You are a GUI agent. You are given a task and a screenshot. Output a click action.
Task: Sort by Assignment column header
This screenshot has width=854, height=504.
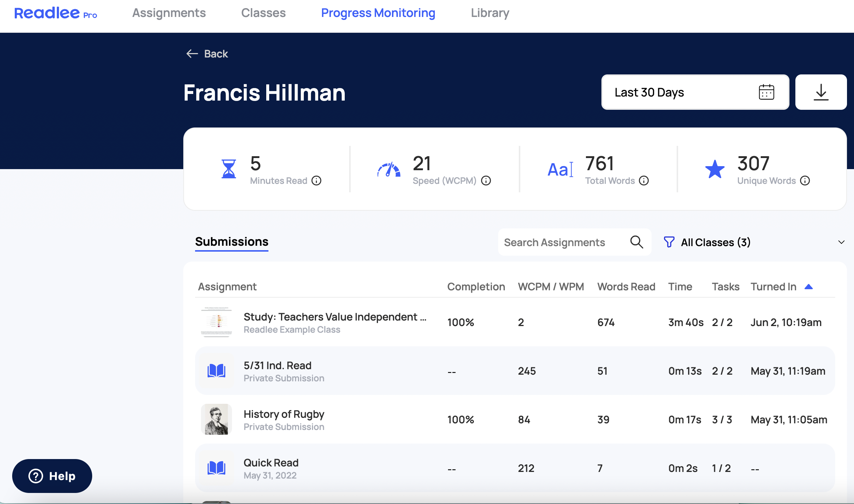227,287
